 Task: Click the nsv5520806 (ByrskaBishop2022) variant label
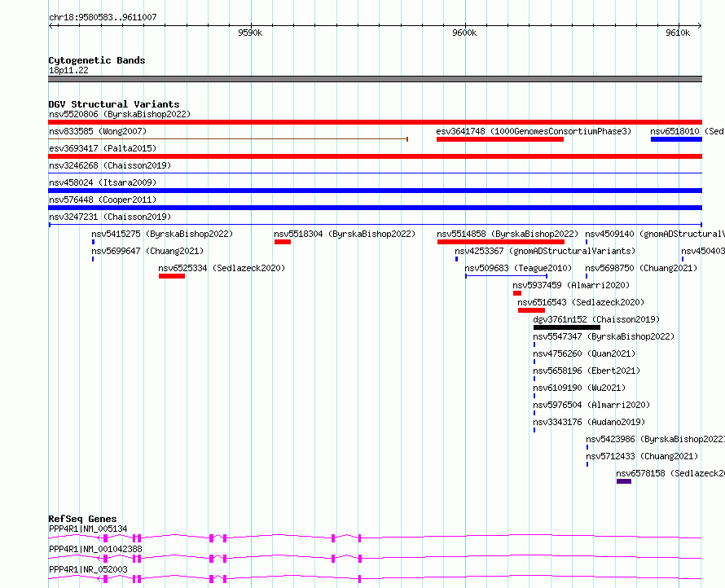click(x=120, y=114)
